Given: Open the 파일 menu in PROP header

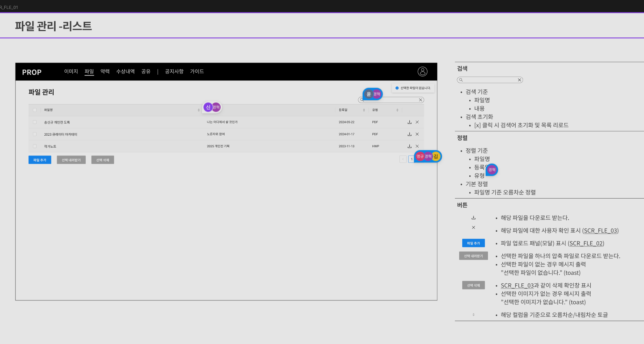Looking at the screenshot, I should point(89,72).
